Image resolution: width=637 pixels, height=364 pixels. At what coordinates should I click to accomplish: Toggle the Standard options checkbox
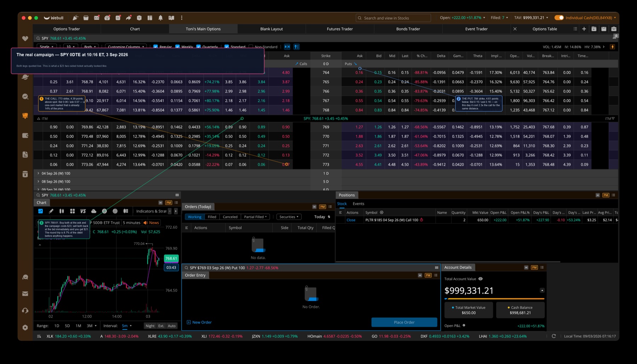point(226,47)
